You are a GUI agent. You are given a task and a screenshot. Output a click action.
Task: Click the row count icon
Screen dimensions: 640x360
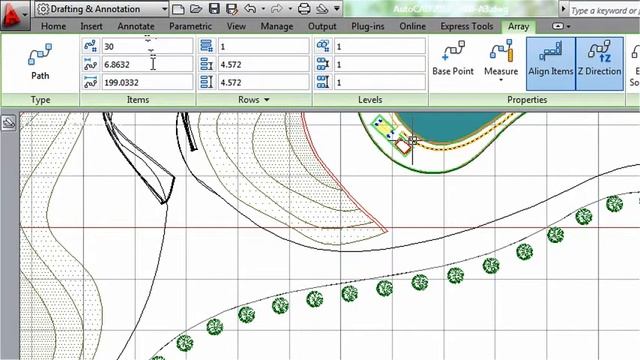(207, 46)
